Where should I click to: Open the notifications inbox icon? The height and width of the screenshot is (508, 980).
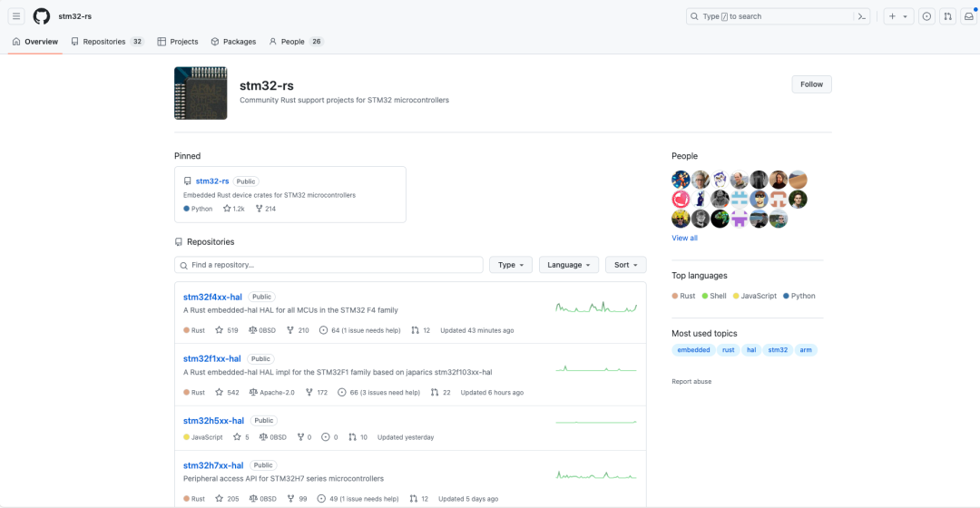[x=969, y=16]
